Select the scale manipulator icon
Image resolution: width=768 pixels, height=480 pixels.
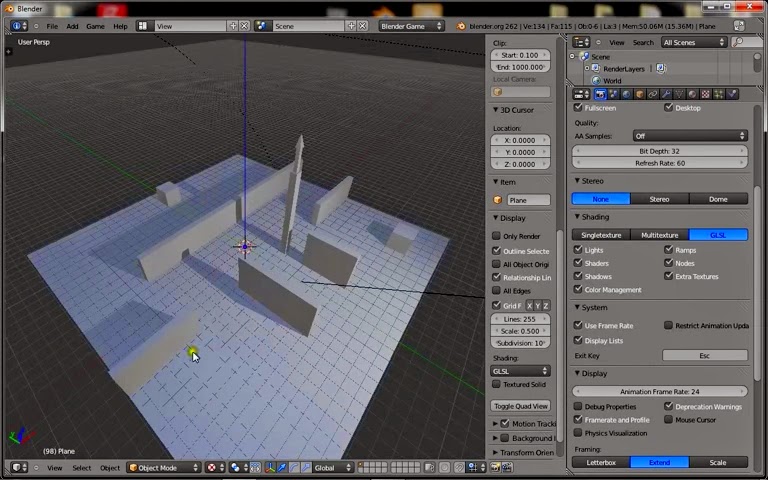pyautogui.click(x=306, y=468)
